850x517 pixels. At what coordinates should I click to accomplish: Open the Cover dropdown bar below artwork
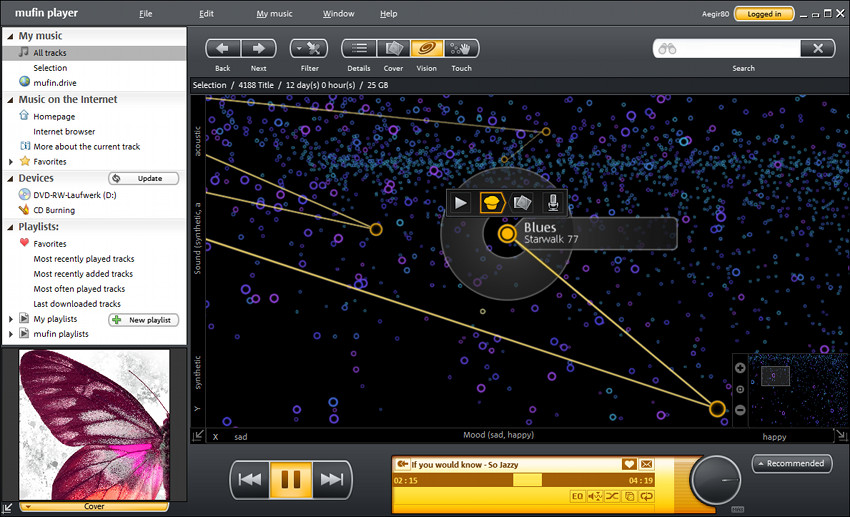click(x=94, y=507)
